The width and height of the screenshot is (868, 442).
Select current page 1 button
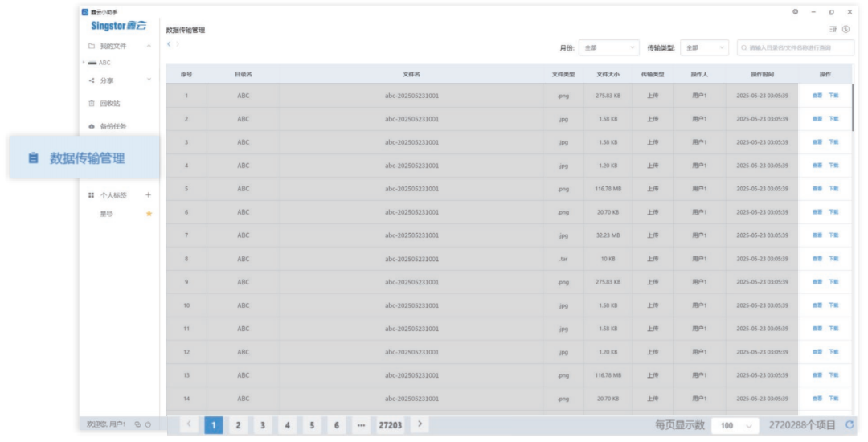click(214, 425)
